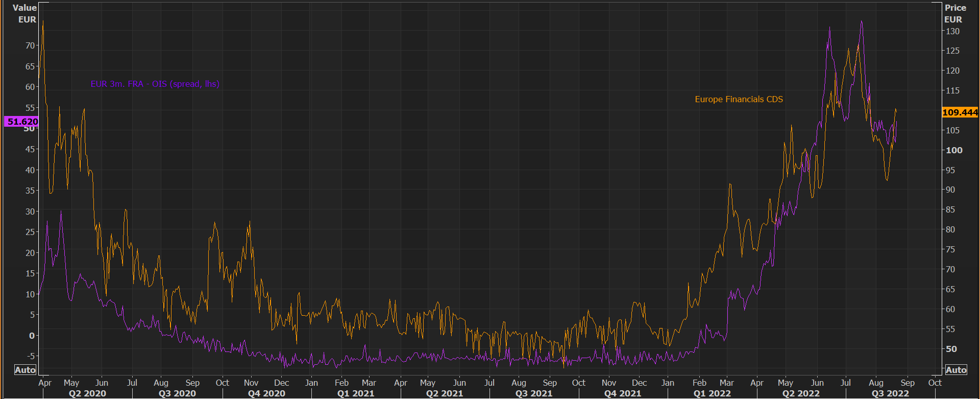Click the 115 tick on the price axis

[952, 90]
